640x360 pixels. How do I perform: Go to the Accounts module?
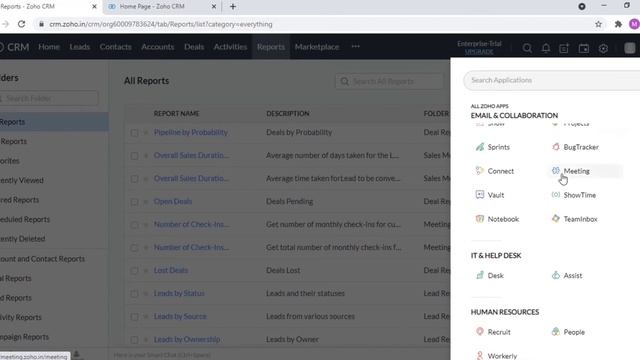(158, 47)
